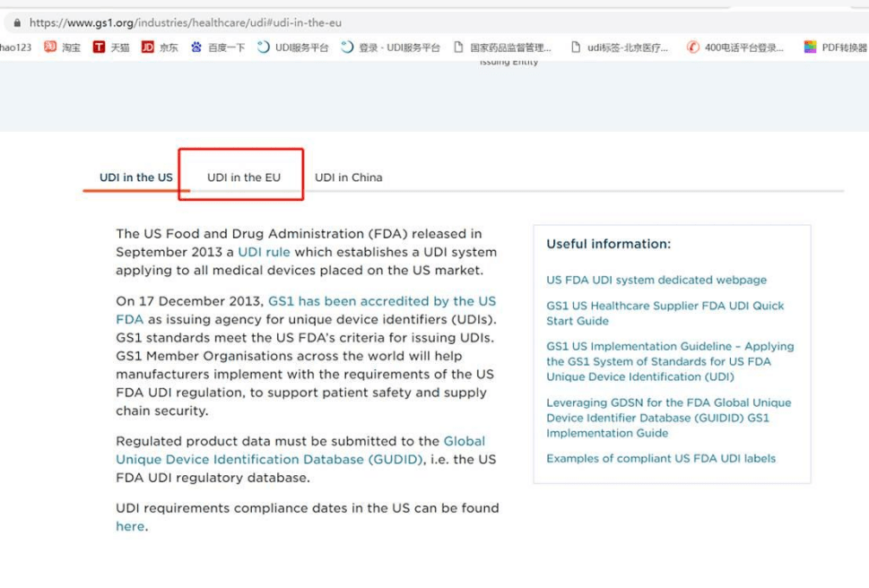Open the 登录 - UDI服务平台 bookmark icon

[347, 48]
